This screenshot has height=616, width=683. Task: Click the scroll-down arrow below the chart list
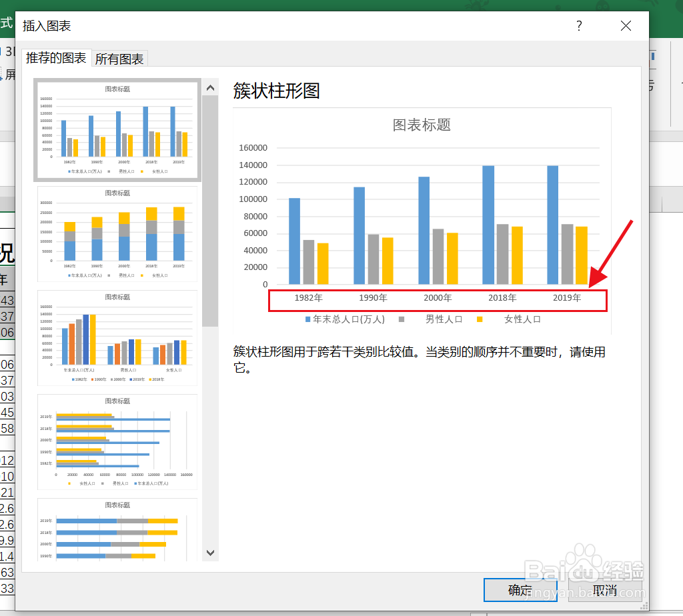tap(210, 553)
